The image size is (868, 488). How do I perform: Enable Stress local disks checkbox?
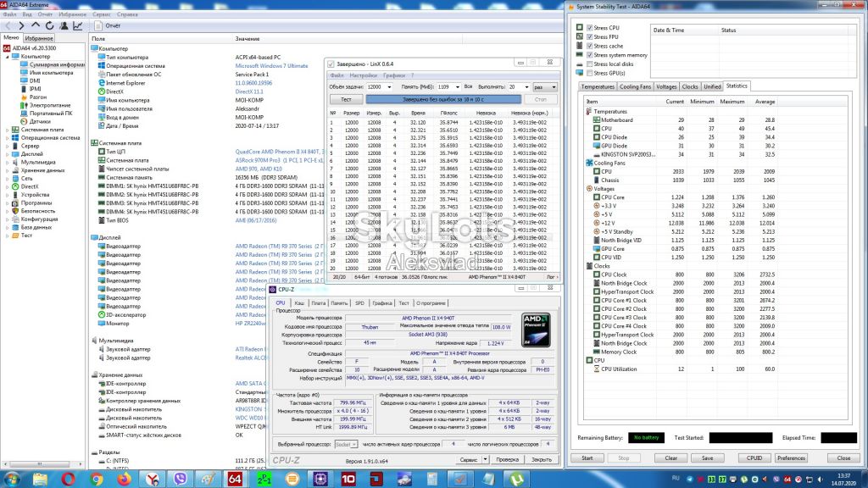click(x=590, y=64)
